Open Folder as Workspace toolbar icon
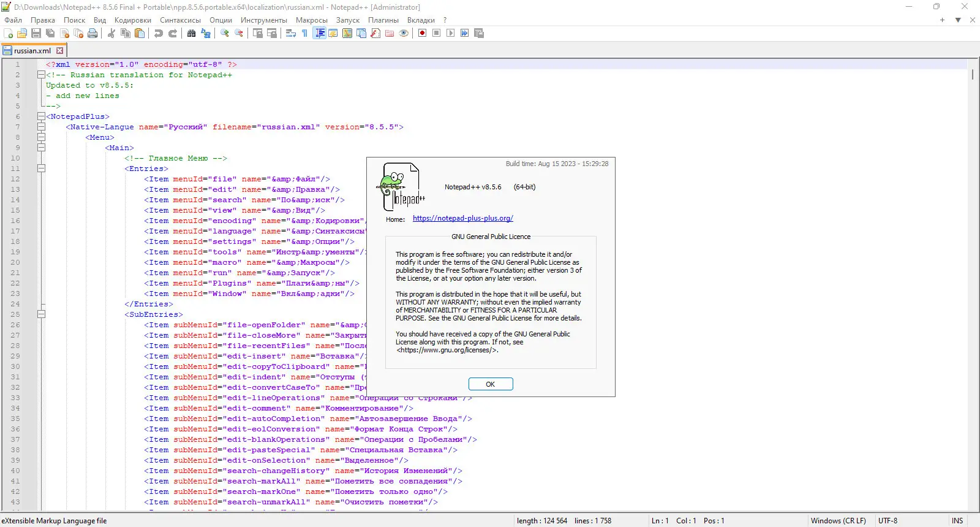980x527 pixels. pyautogui.click(x=390, y=33)
